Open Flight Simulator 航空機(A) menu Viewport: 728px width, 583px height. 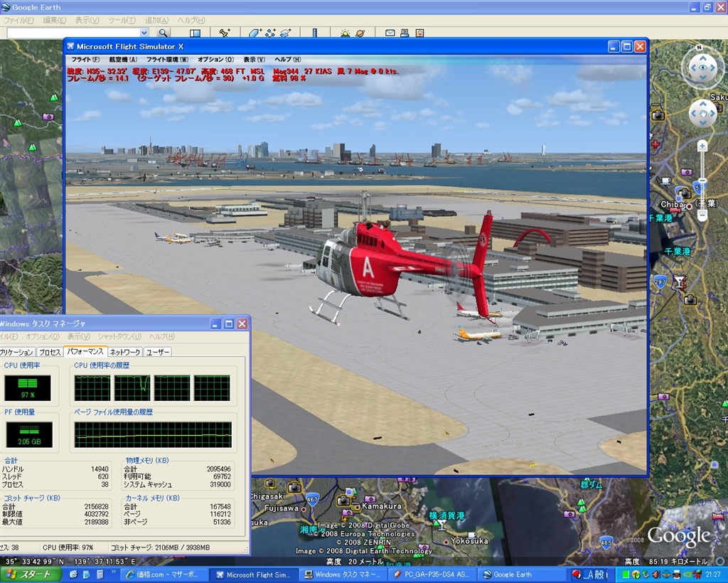(x=122, y=60)
